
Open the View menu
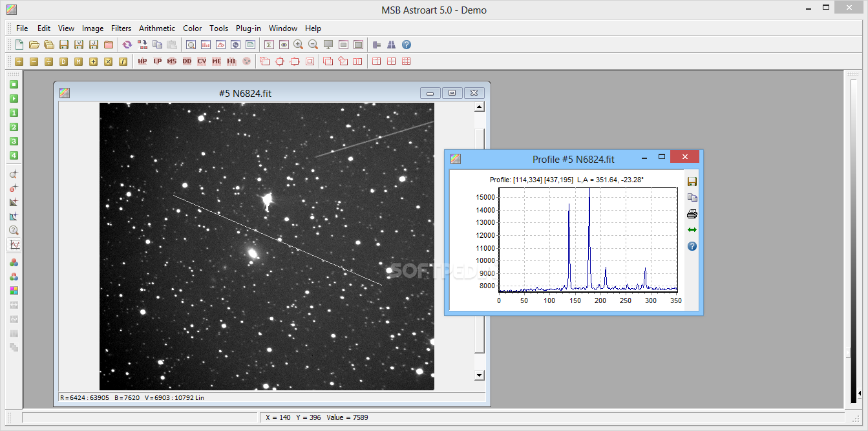66,28
